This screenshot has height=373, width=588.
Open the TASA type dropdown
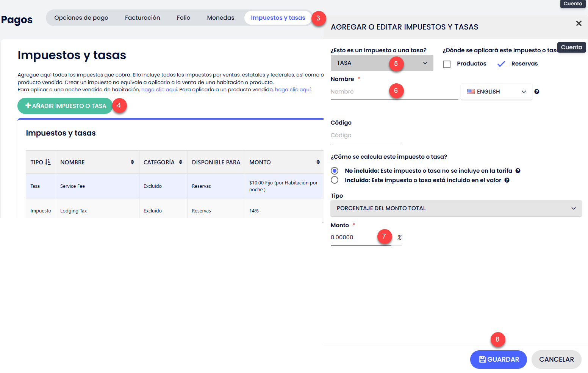click(382, 63)
